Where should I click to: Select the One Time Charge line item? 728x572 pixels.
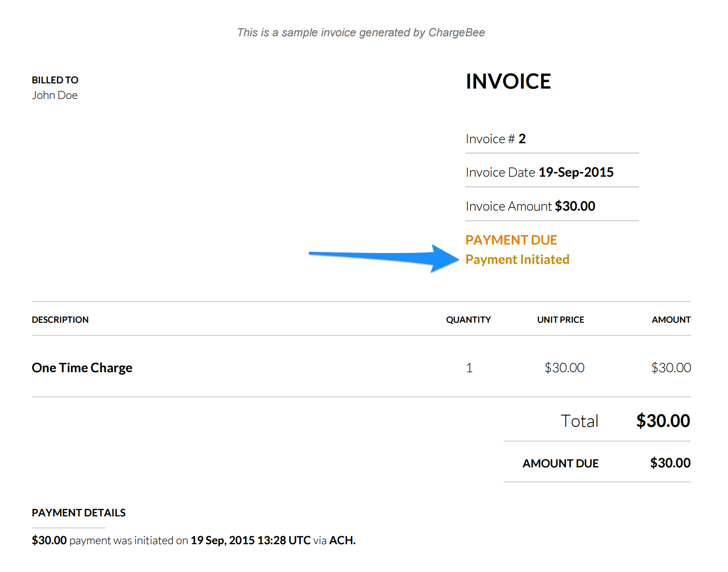pos(82,368)
